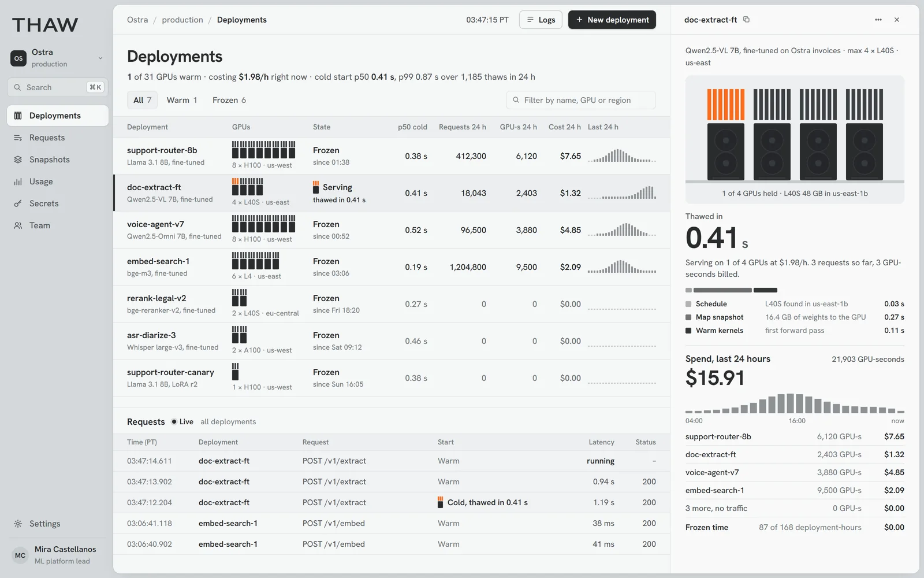
Task: Open the request at 03:06:41.118
Action: (x=392, y=524)
